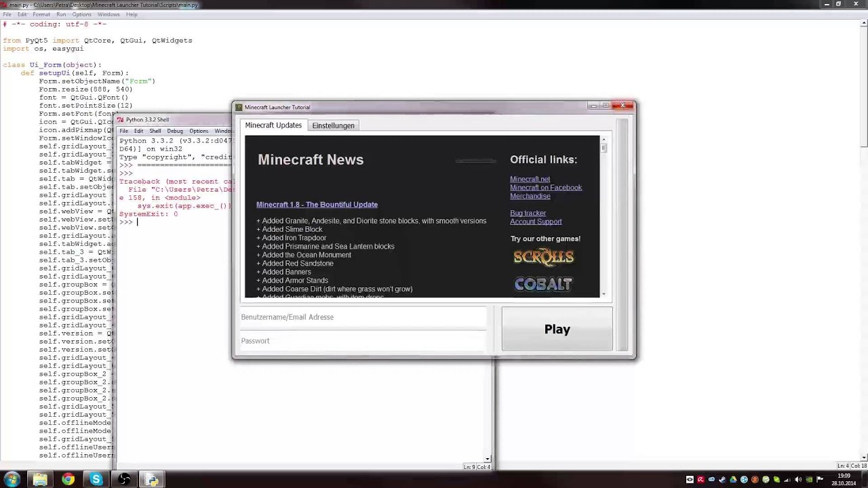Open Options menu in main.py editor
The height and width of the screenshot is (488, 868).
[81, 14]
